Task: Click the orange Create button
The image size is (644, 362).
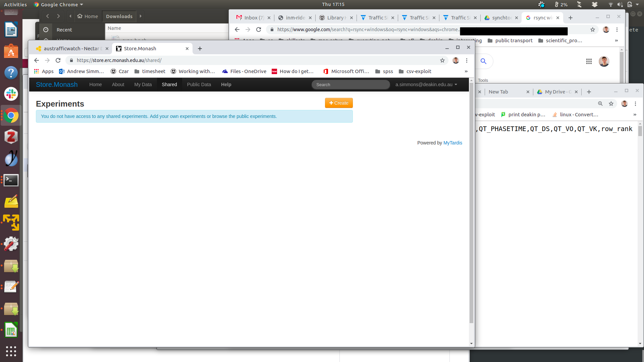Action: [x=339, y=103]
